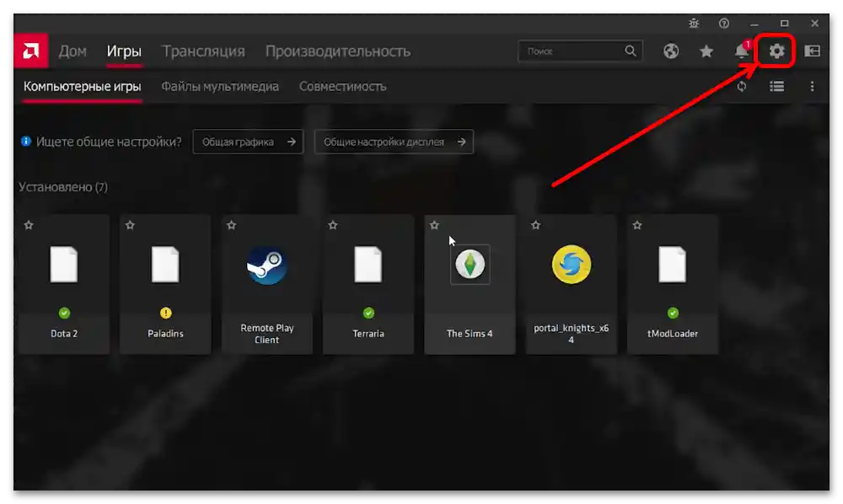
Task: Click tModLoader green check status
Action: pyautogui.click(x=673, y=313)
